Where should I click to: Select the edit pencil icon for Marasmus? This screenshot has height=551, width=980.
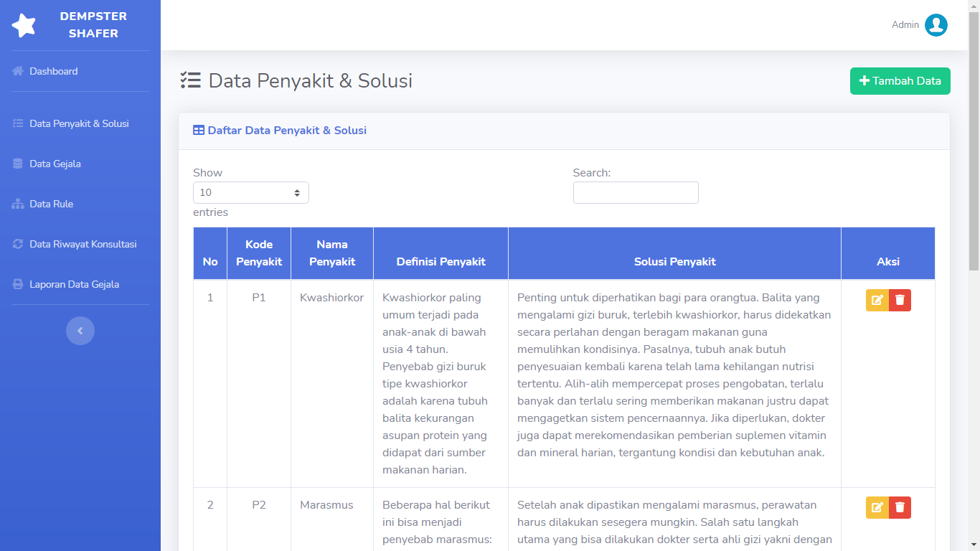click(x=877, y=507)
